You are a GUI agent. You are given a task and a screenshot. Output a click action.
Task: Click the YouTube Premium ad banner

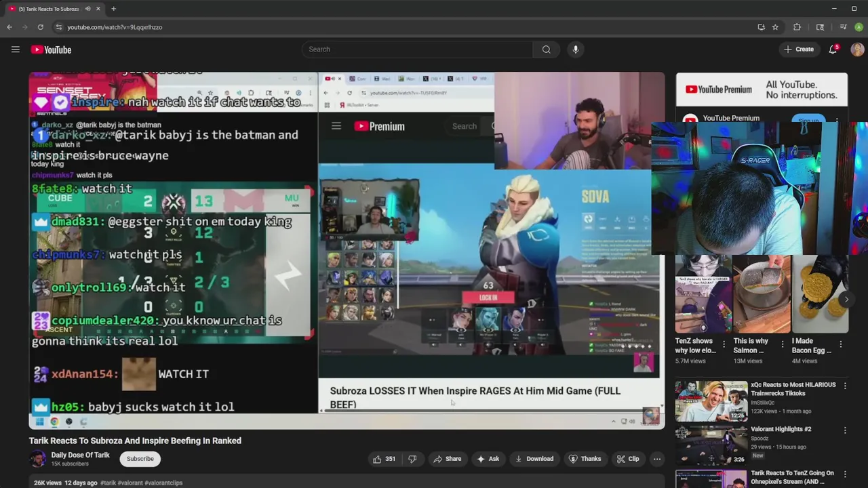[x=762, y=89]
